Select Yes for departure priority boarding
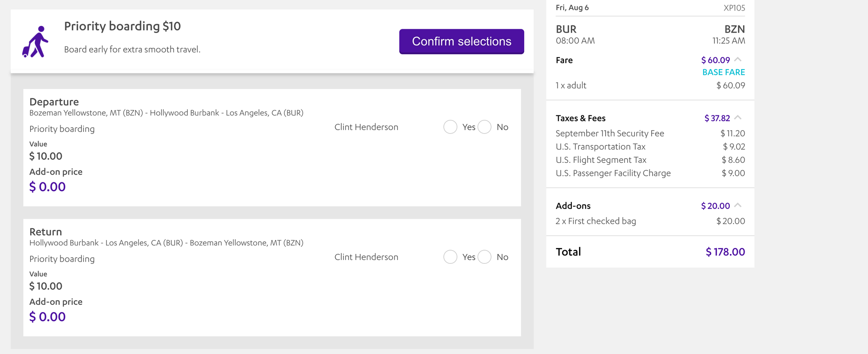The height and width of the screenshot is (354, 868). click(450, 127)
